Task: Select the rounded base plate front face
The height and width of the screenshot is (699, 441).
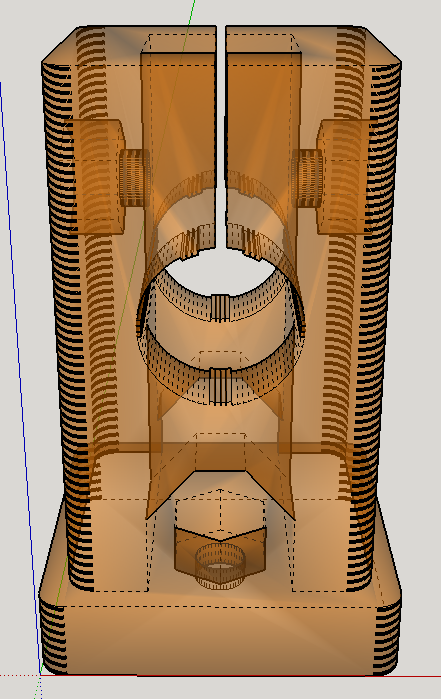Action: click(219, 640)
